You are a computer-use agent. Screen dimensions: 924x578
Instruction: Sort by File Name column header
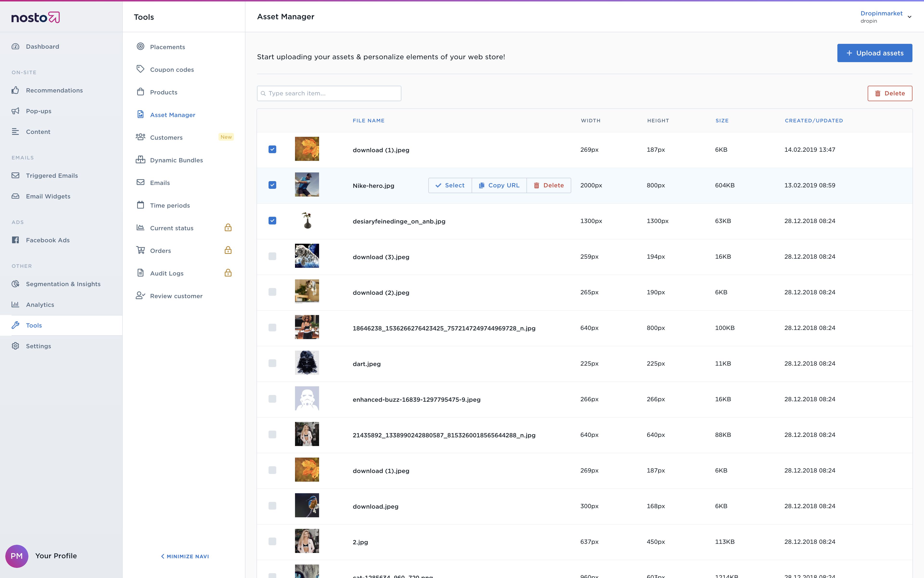pos(368,120)
